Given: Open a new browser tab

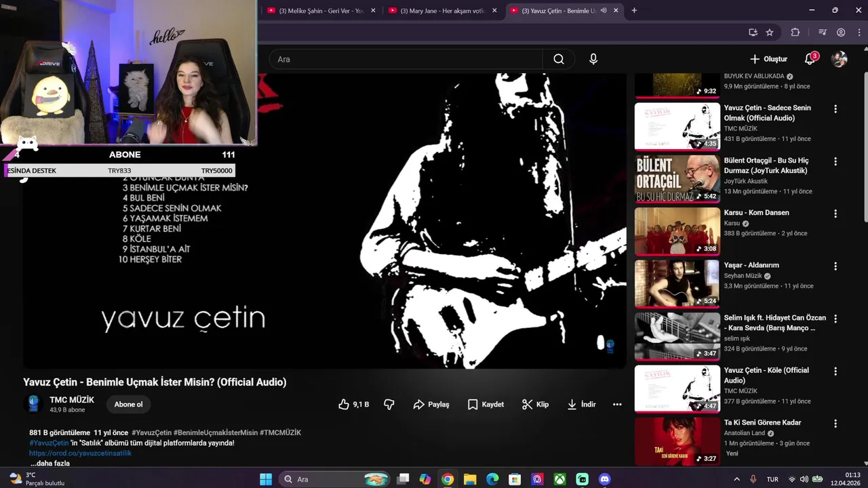Looking at the screenshot, I should [x=634, y=11].
